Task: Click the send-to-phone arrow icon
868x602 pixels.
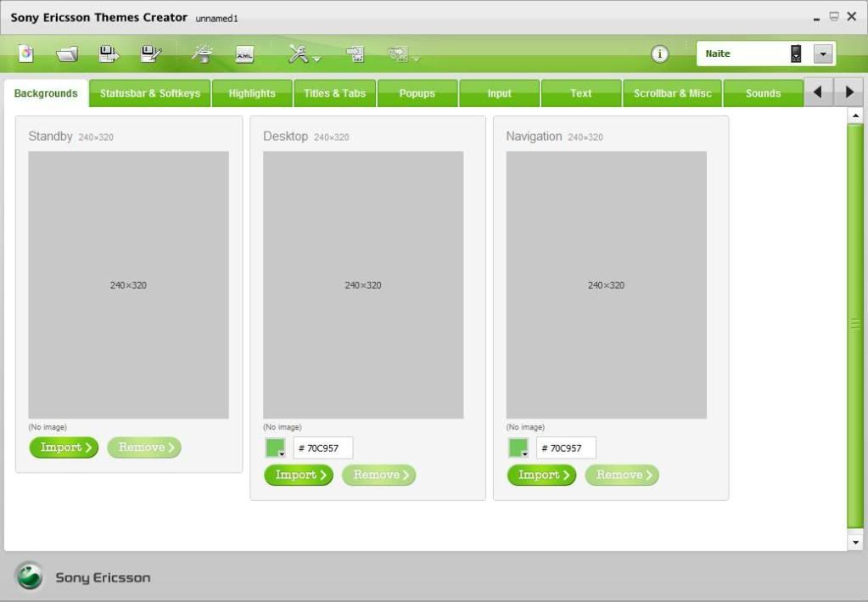Action: coord(355,53)
